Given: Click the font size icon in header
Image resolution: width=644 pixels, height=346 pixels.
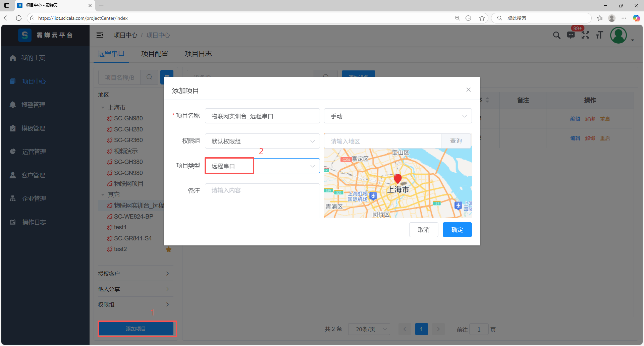Looking at the screenshot, I should tap(599, 35).
